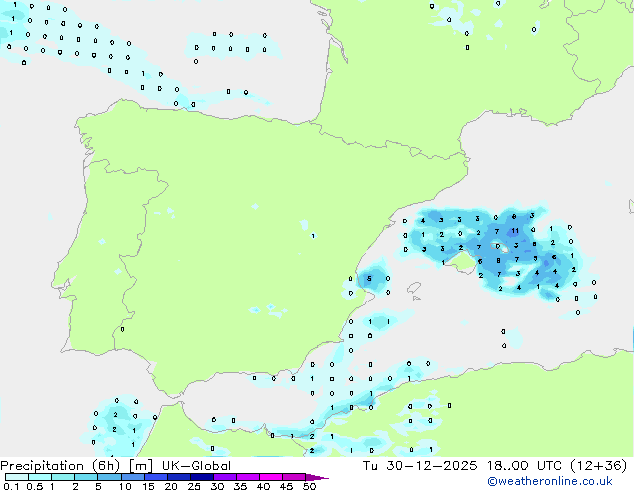The height and width of the screenshot is (490, 634).
Task: Click the 'Precipitation (6h)' title text
Action: pyautogui.click(x=60, y=466)
